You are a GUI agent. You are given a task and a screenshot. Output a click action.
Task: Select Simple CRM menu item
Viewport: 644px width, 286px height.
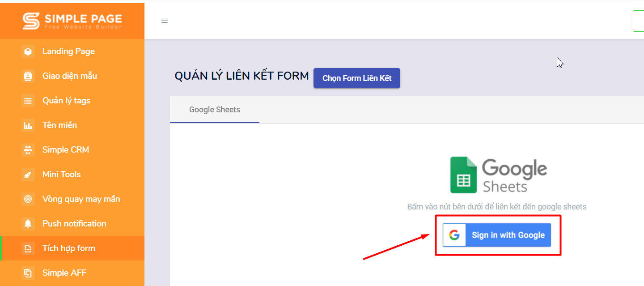point(72,150)
